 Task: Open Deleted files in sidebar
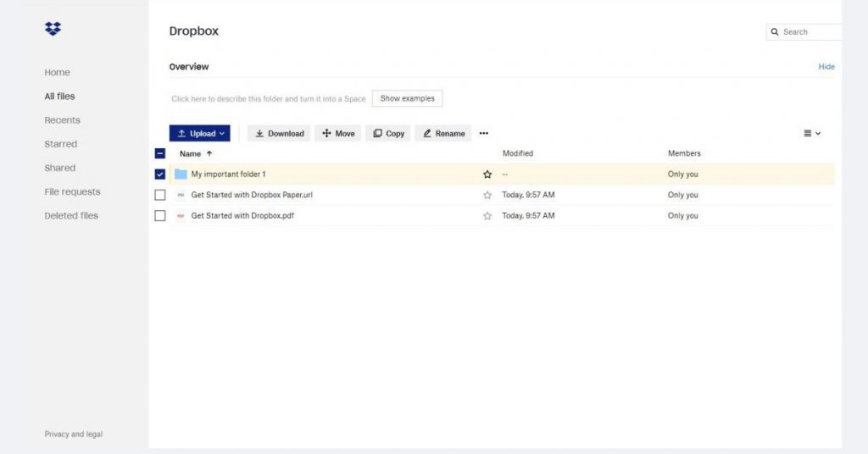tap(71, 216)
